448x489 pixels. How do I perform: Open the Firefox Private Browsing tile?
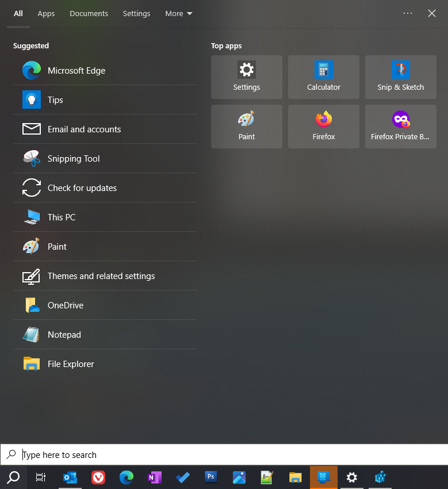[400, 127]
